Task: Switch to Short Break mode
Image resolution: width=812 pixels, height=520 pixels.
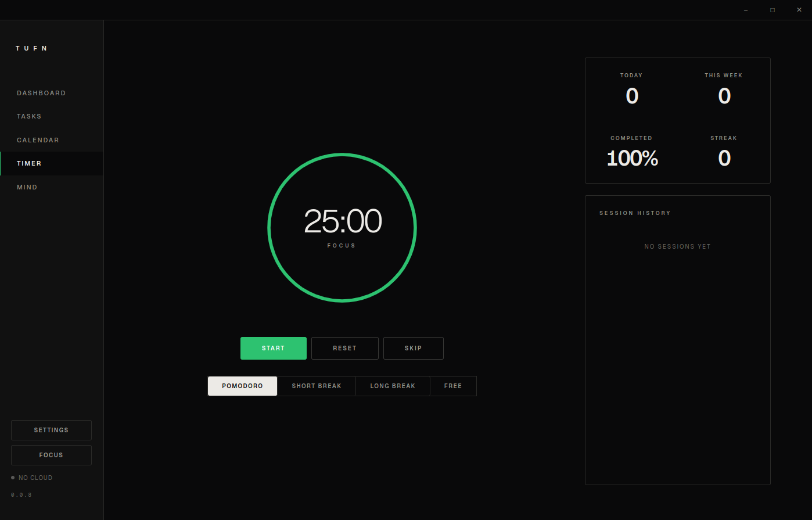Action: click(317, 386)
